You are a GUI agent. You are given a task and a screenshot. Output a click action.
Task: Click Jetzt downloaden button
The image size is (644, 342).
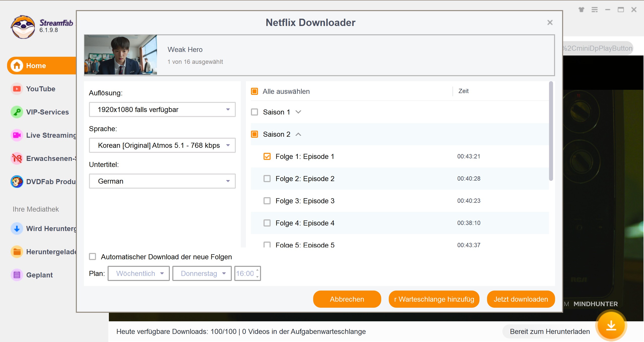click(521, 299)
